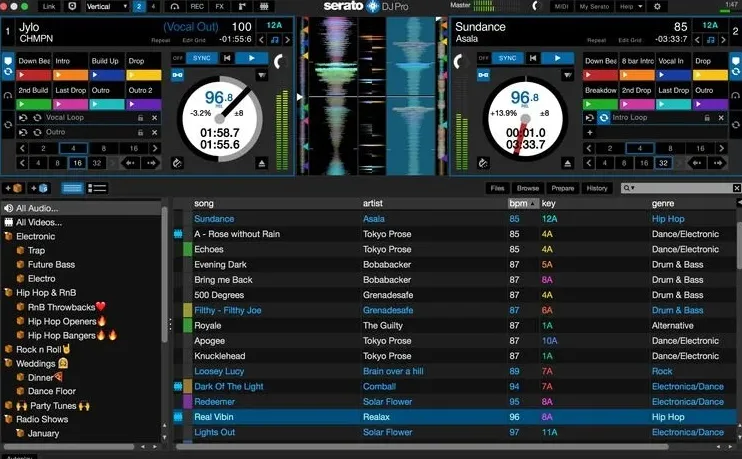742x459 pixels.
Task: Delete the Vocal Loop saved loop
Action: pos(155,118)
